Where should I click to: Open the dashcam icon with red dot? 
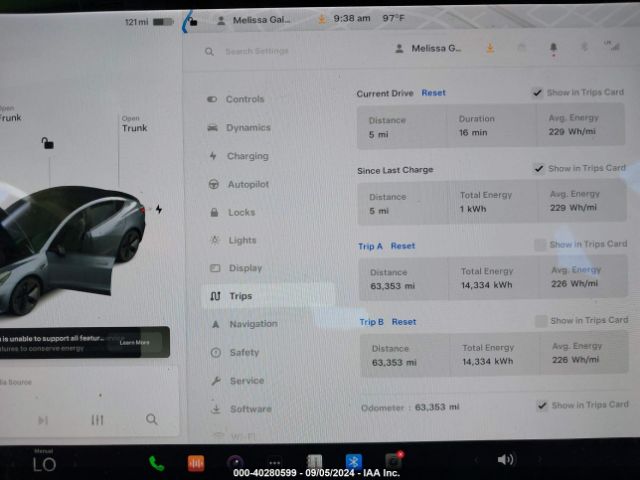click(x=393, y=460)
